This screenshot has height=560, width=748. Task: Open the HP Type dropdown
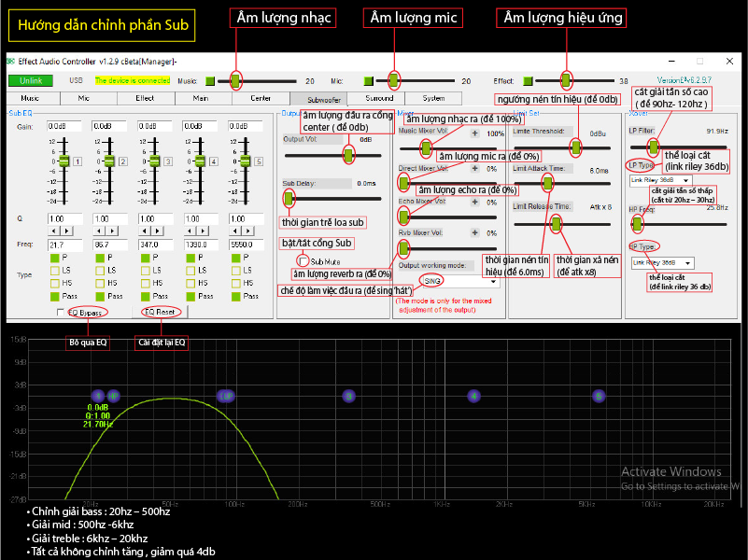coord(663,262)
